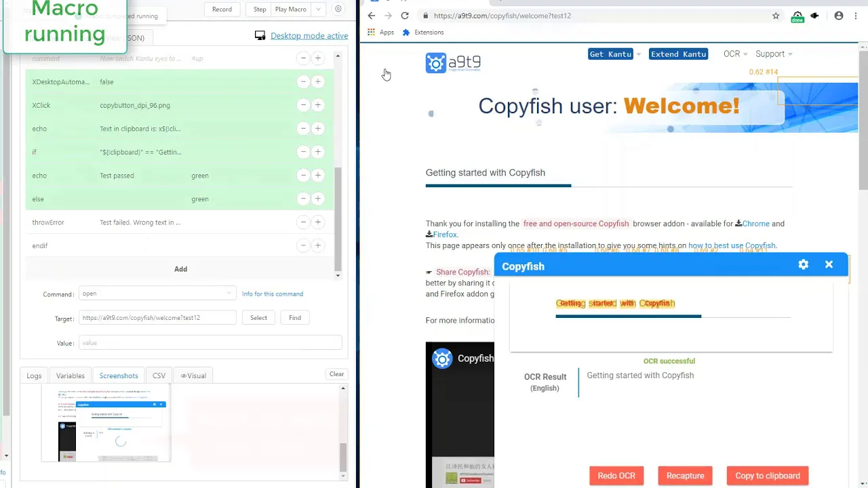
Task: Click browser back arrow
Action: tap(372, 16)
